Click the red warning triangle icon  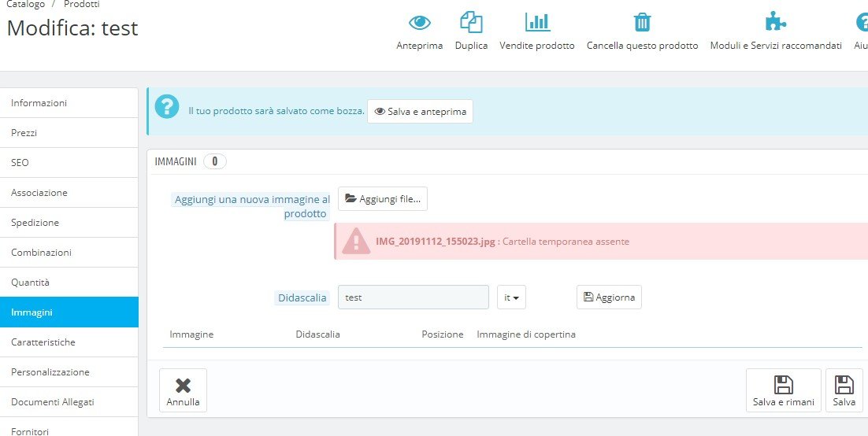(x=356, y=242)
